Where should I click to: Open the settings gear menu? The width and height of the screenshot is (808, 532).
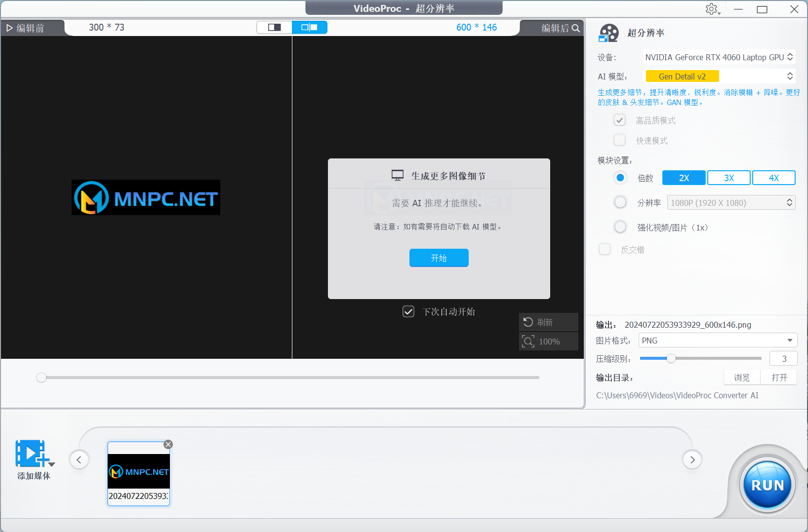point(712,9)
